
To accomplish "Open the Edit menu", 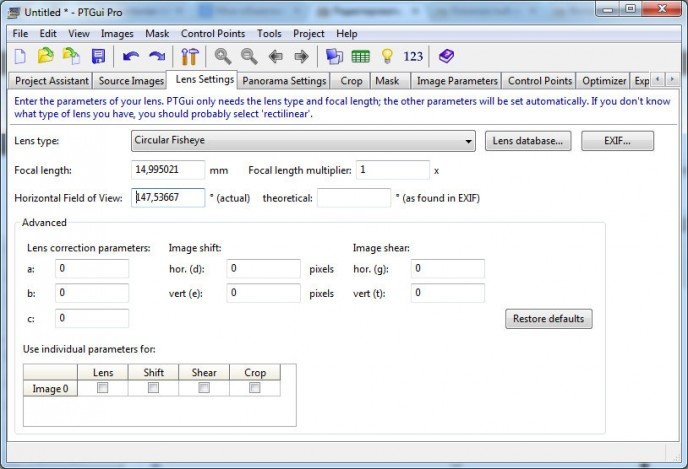I will pos(48,34).
